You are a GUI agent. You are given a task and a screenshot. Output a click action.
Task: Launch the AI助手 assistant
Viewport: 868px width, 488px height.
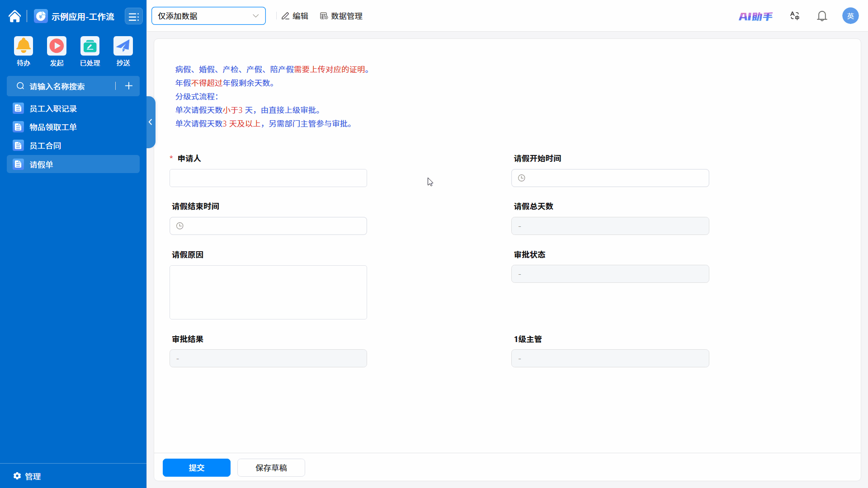(x=755, y=16)
